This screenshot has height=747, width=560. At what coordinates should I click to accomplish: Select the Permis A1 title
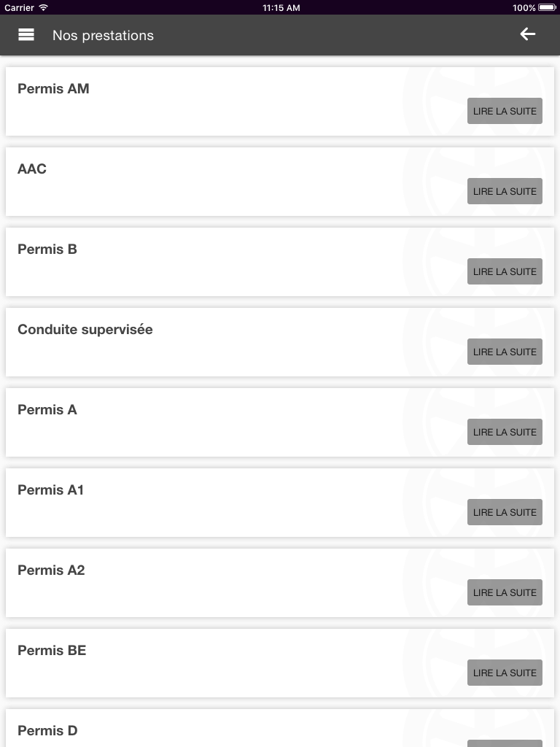tap(50, 489)
